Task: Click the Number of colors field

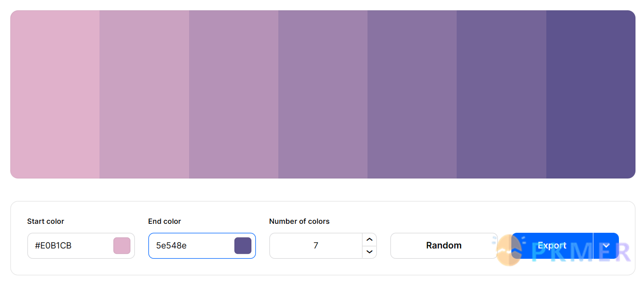Action: pyautogui.click(x=316, y=246)
